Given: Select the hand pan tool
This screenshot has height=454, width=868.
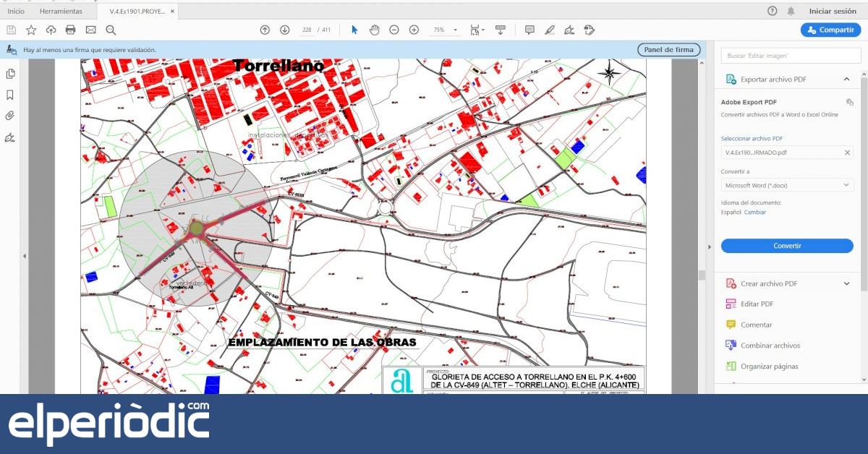Looking at the screenshot, I should pyautogui.click(x=374, y=30).
